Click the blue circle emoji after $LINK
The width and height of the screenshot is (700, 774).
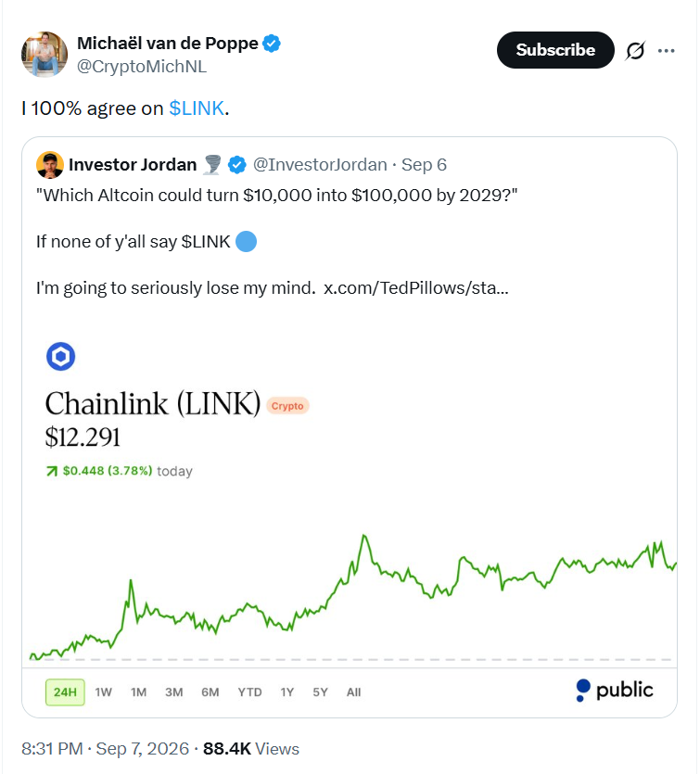[246, 242]
